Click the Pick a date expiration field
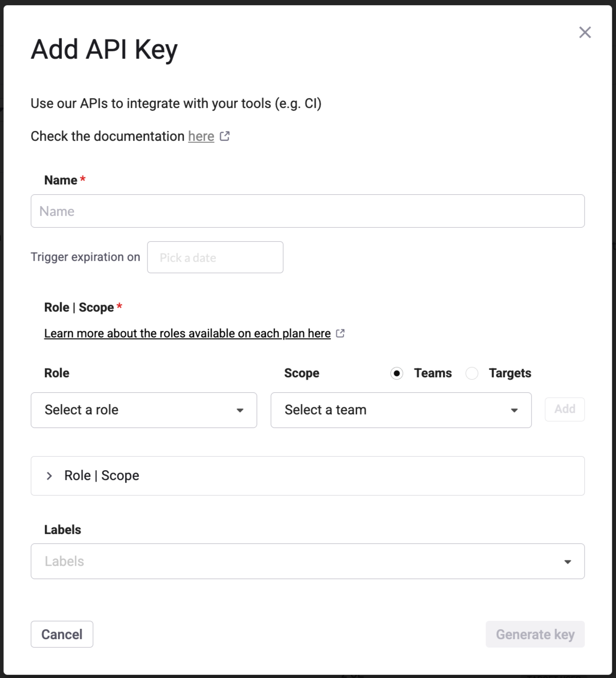Viewport: 616px width, 678px height. (x=215, y=258)
